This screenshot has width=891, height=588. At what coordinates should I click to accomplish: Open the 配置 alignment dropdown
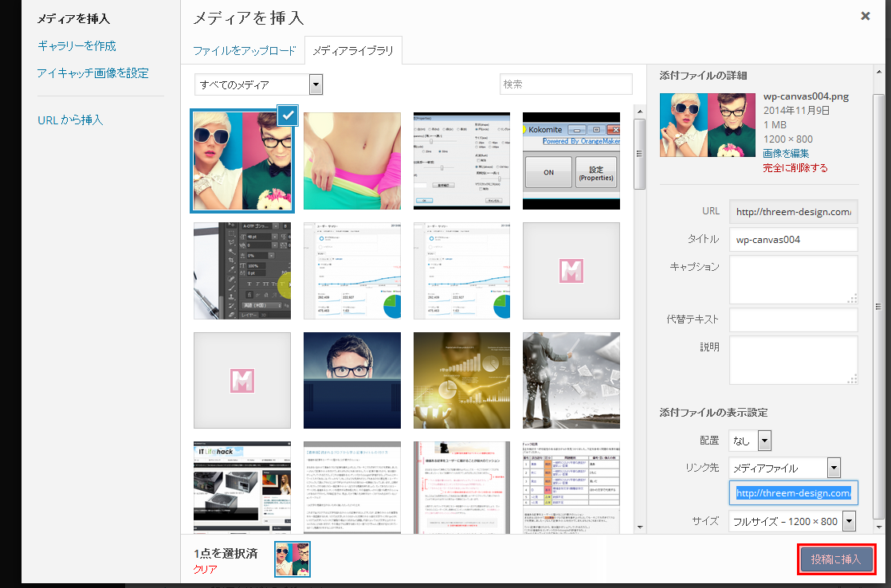(x=749, y=441)
